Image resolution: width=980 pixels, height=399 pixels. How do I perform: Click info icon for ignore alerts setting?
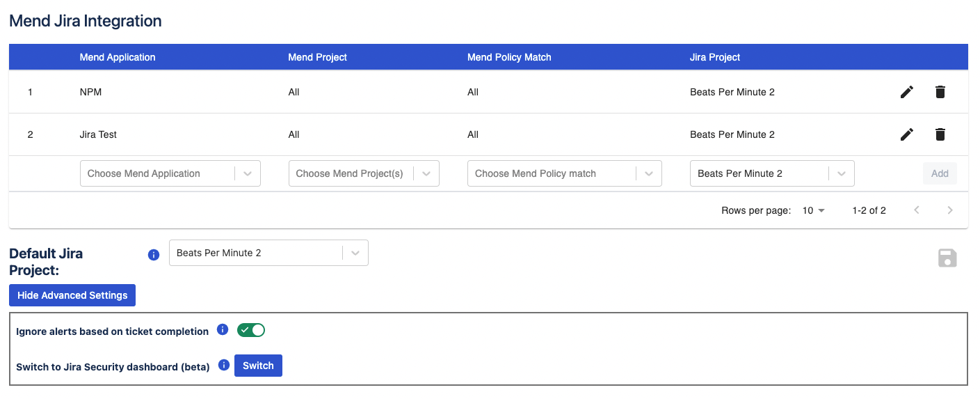223,329
